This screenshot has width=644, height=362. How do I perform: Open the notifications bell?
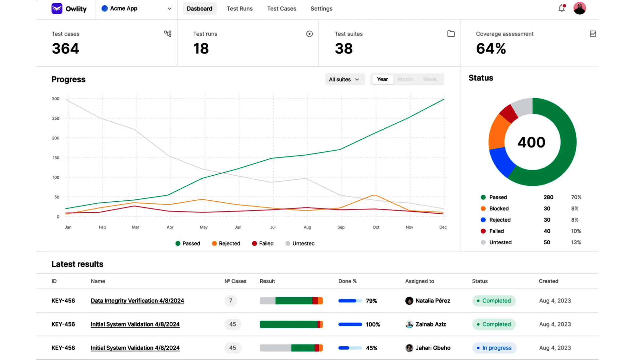coord(562,8)
